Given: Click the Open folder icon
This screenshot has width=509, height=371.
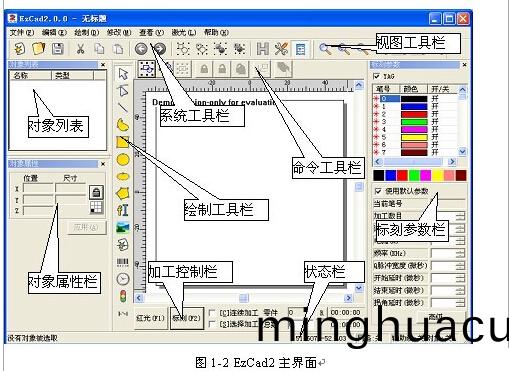Looking at the screenshot, I should coord(39,49).
